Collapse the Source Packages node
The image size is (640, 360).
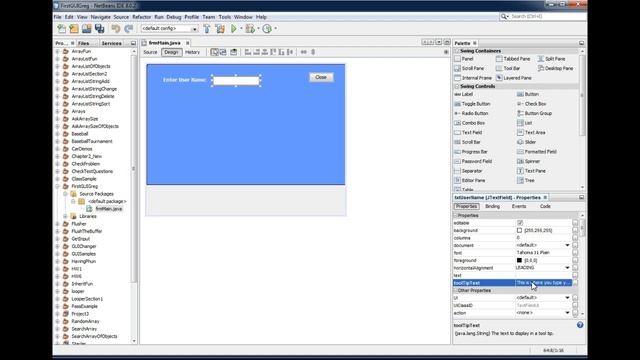pos(65,194)
